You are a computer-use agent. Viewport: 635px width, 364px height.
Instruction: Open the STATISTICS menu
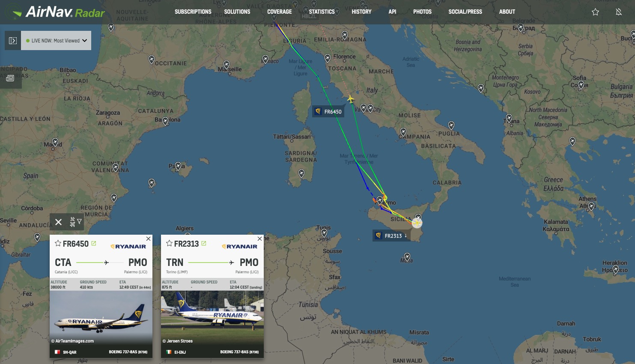point(322,12)
